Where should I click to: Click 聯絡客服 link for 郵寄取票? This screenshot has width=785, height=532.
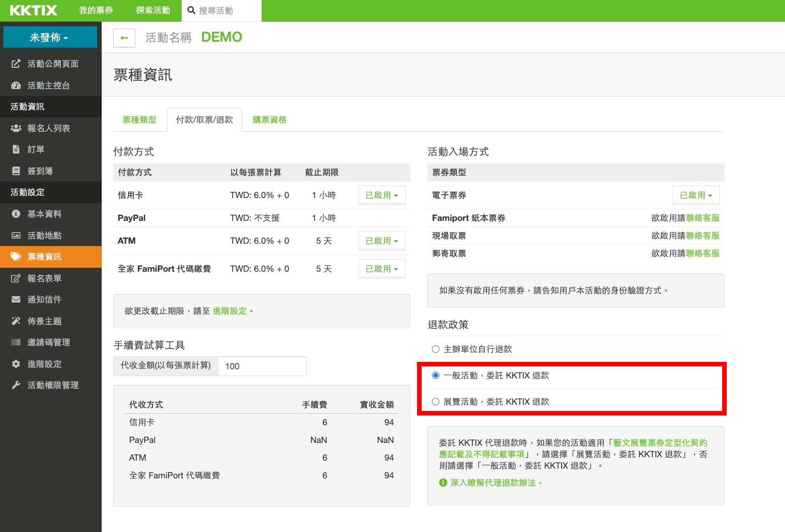(x=703, y=253)
